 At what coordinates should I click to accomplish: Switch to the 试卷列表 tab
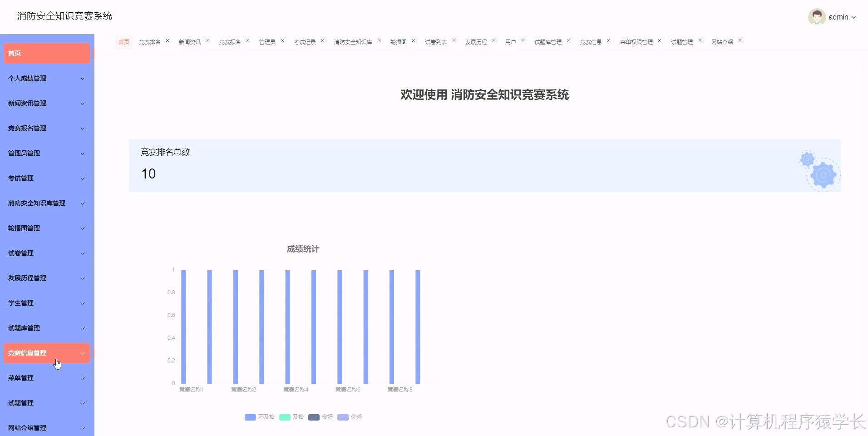(436, 42)
